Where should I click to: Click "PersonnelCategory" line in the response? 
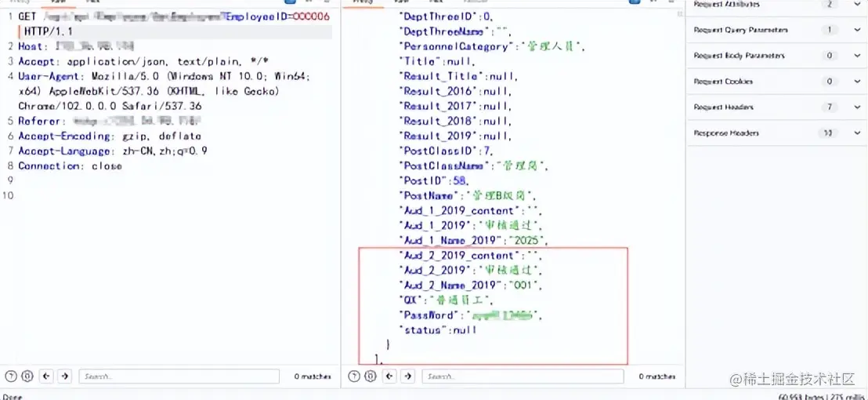[491, 46]
